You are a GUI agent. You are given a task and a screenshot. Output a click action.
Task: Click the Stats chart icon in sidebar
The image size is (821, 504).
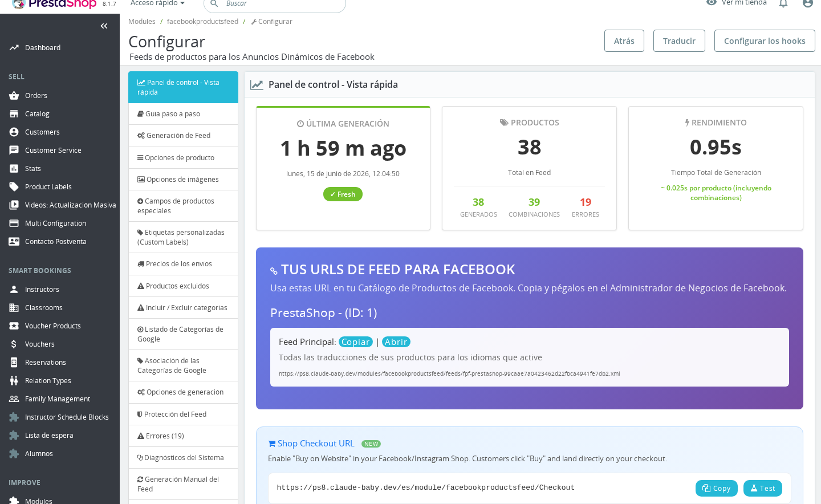pos(14,169)
